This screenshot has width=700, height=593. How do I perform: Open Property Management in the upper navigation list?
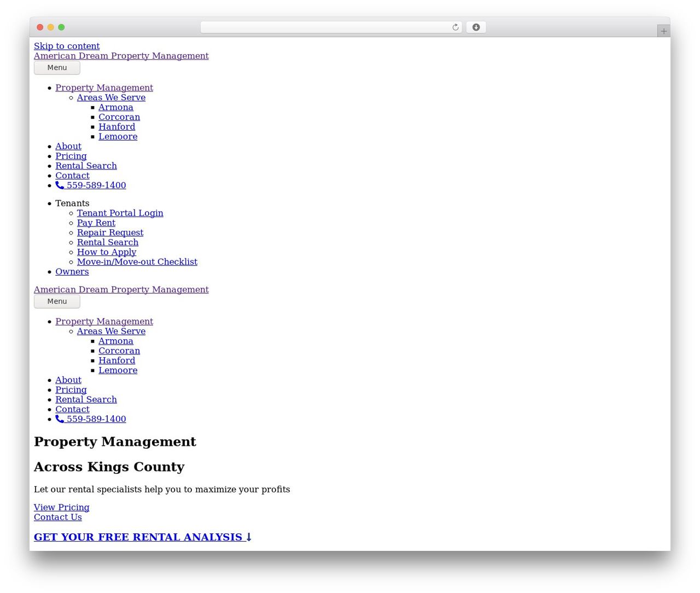coord(104,88)
